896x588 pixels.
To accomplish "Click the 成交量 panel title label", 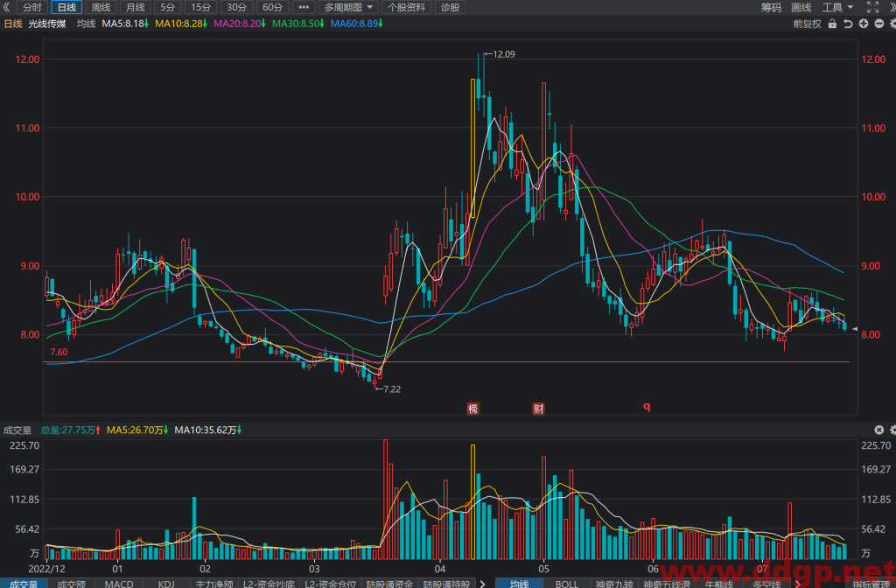I will coord(17,430).
